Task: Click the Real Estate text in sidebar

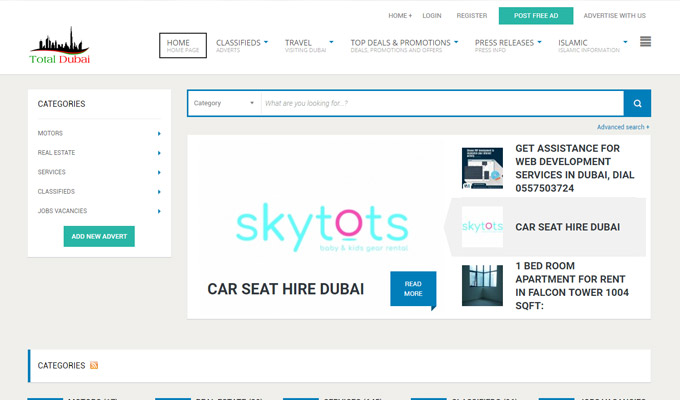Action: point(56,153)
